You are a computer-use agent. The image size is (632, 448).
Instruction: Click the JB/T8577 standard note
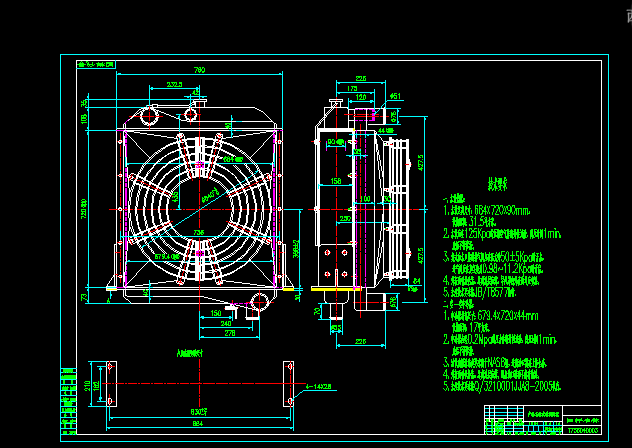click(x=480, y=292)
